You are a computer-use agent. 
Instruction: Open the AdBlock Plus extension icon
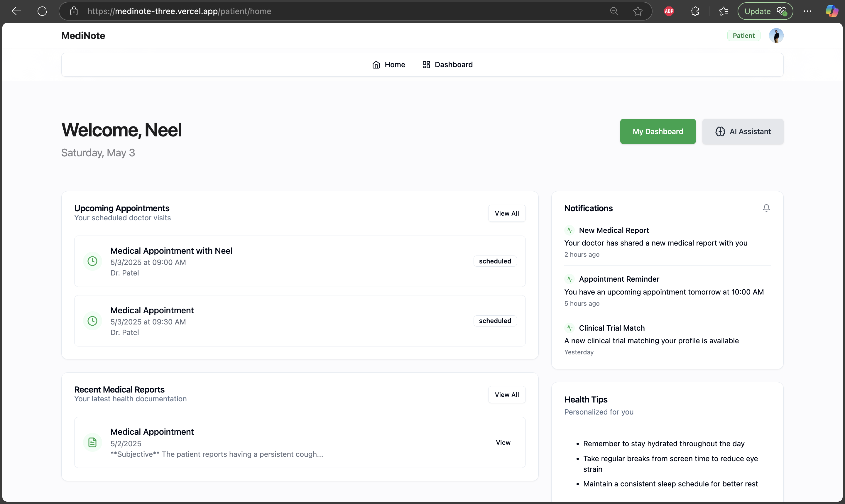click(x=669, y=11)
